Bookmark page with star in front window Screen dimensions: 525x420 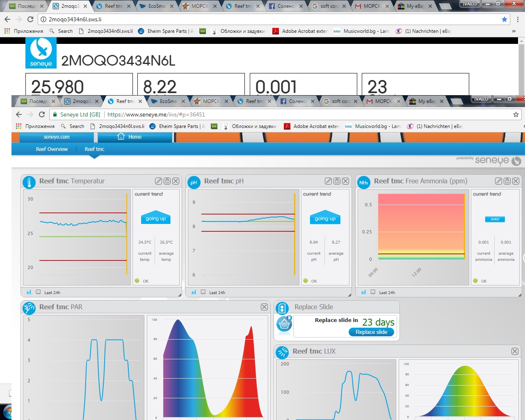516,114
